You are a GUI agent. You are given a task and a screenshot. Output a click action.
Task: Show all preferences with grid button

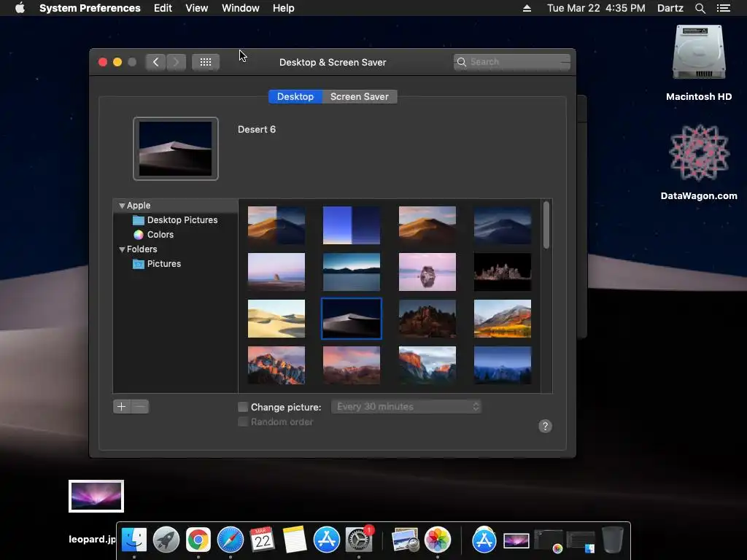(205, 62)
